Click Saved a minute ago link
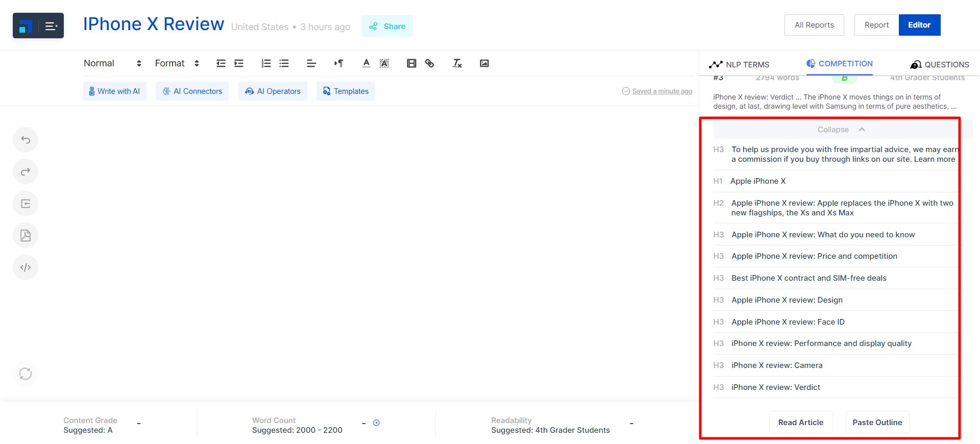Image resolution: width=980 pixels, height=444 pixels. tap(662, 91)
